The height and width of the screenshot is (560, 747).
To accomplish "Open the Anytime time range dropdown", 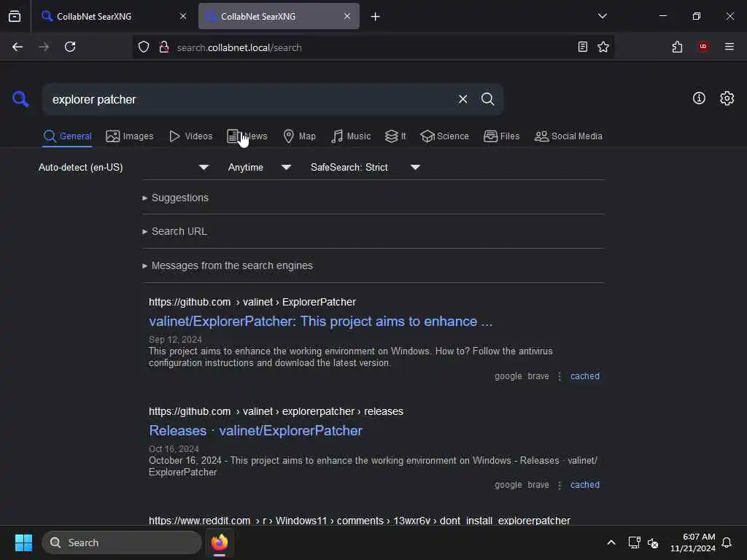I will [259, 167].
